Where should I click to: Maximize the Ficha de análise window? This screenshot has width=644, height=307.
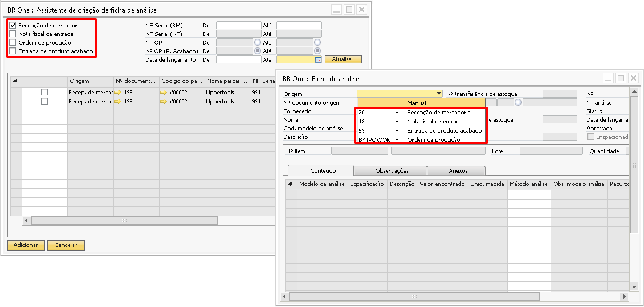click(x=620, y=78)
